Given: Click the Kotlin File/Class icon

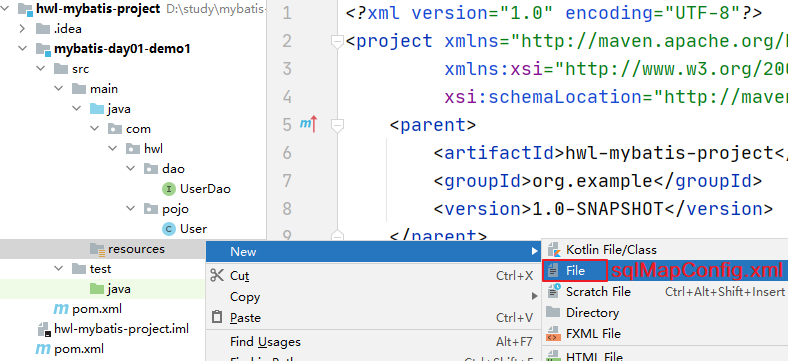Looking at the screenshot, I should pos(554,249).
